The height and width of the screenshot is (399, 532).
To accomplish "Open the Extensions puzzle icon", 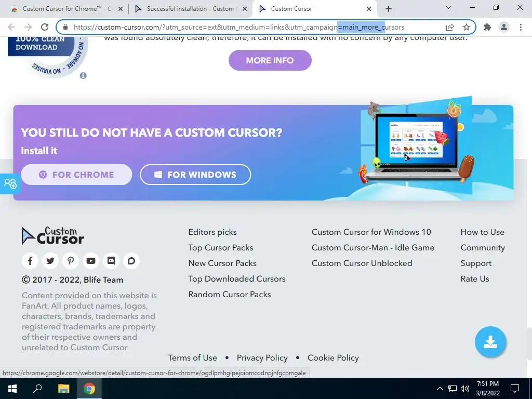I will click(x=487, y=27).
